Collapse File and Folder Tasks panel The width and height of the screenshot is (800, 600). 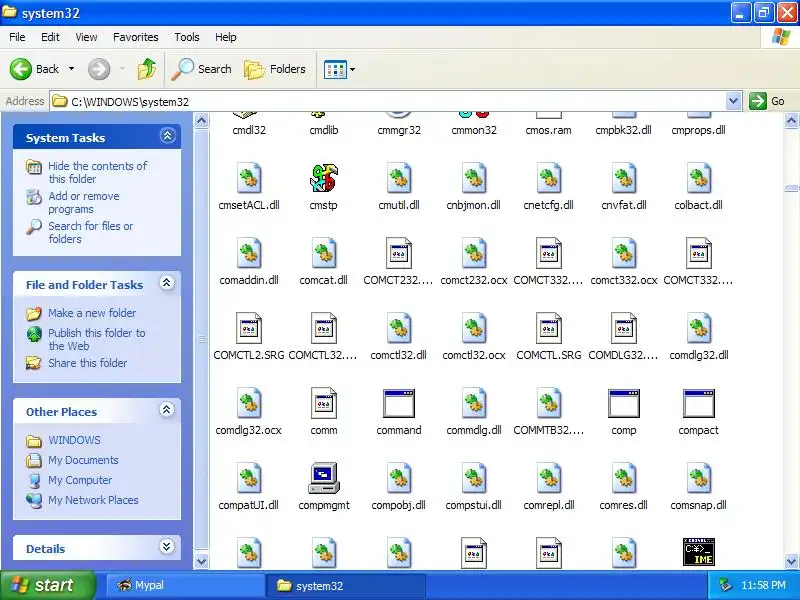click(167, 283)
